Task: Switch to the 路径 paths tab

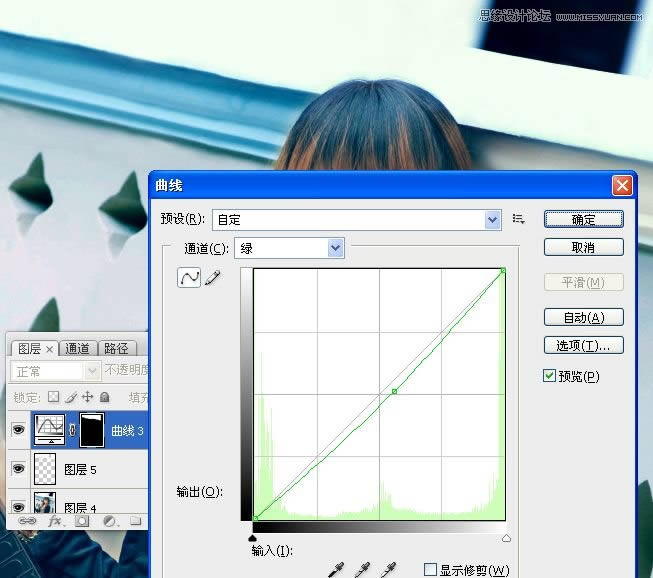Action: (x=116, y=348)
